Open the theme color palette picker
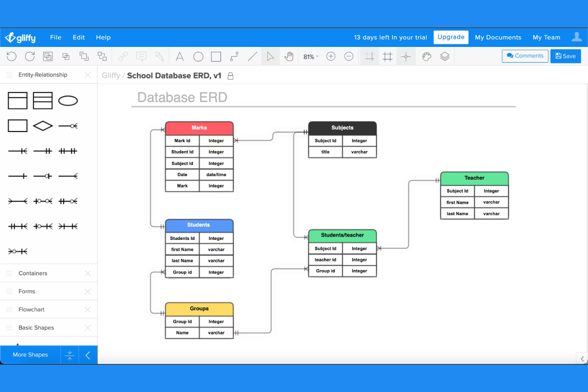The image size is (588, 392). 426,56
